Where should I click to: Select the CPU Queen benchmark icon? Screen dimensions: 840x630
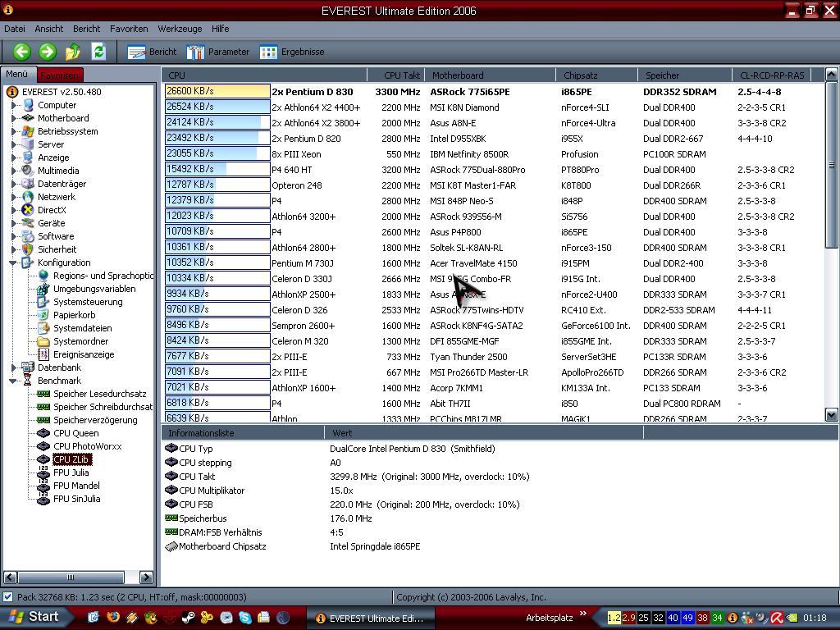pyautogui.click(x=43, y=433)
